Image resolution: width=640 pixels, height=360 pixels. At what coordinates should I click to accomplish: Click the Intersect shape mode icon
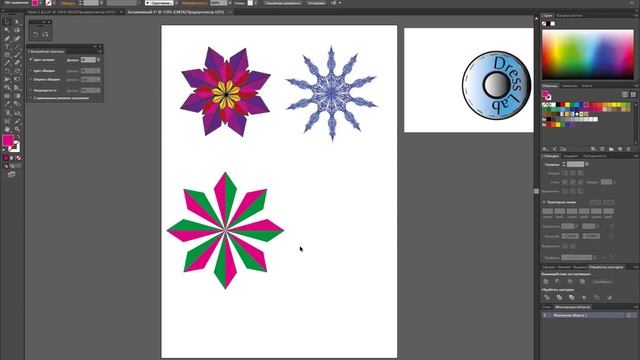pos(570,282)
